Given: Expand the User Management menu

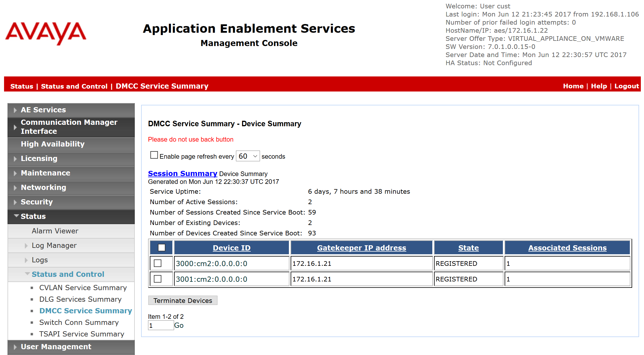Looking at the screenshot, I should pos(71,347).
